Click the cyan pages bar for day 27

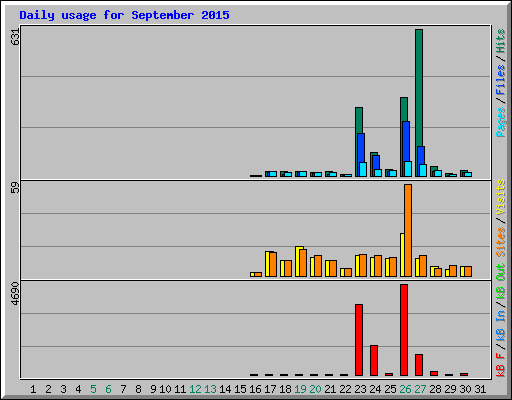pos(423,170)
